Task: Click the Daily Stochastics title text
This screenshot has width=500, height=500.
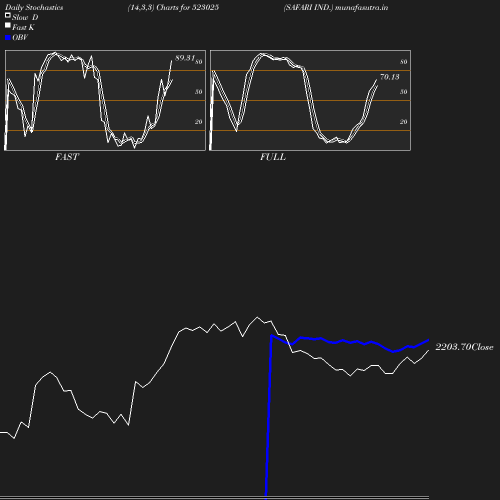Action: pos(34,7)
